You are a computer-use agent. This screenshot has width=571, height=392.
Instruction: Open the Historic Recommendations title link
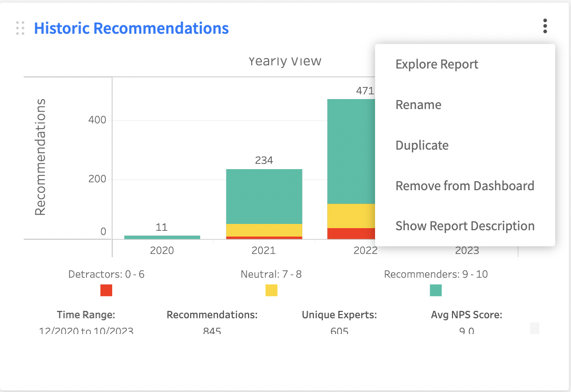click(131, 28)
